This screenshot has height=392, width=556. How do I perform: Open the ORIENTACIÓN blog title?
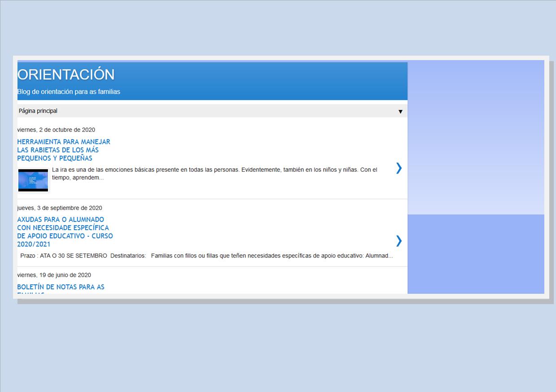[x=66, y=74]
